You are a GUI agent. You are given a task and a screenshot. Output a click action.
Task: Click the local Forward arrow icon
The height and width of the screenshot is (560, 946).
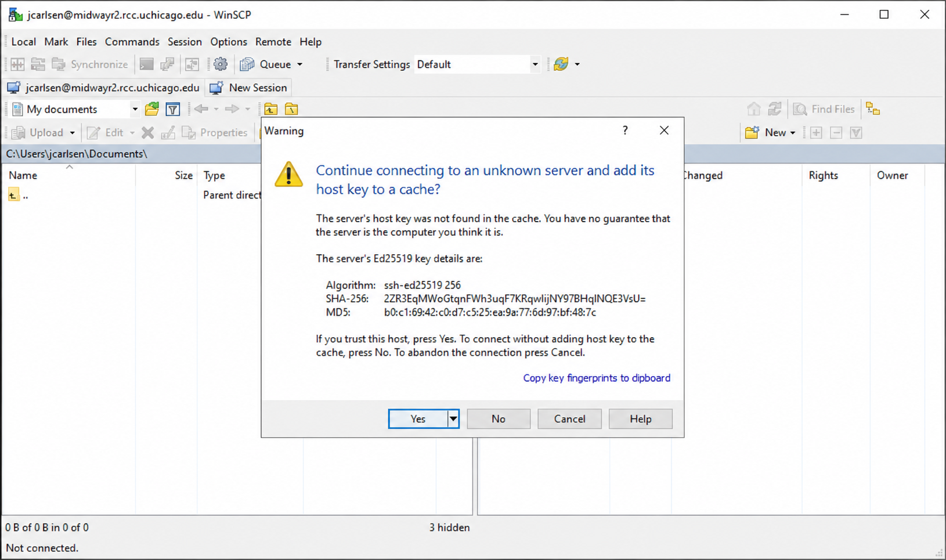232,109
